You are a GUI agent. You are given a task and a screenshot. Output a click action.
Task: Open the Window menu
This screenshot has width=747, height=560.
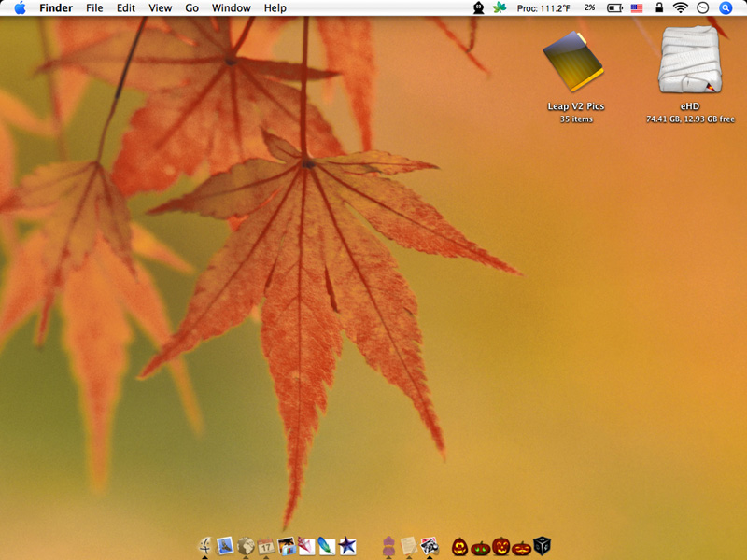231,8
